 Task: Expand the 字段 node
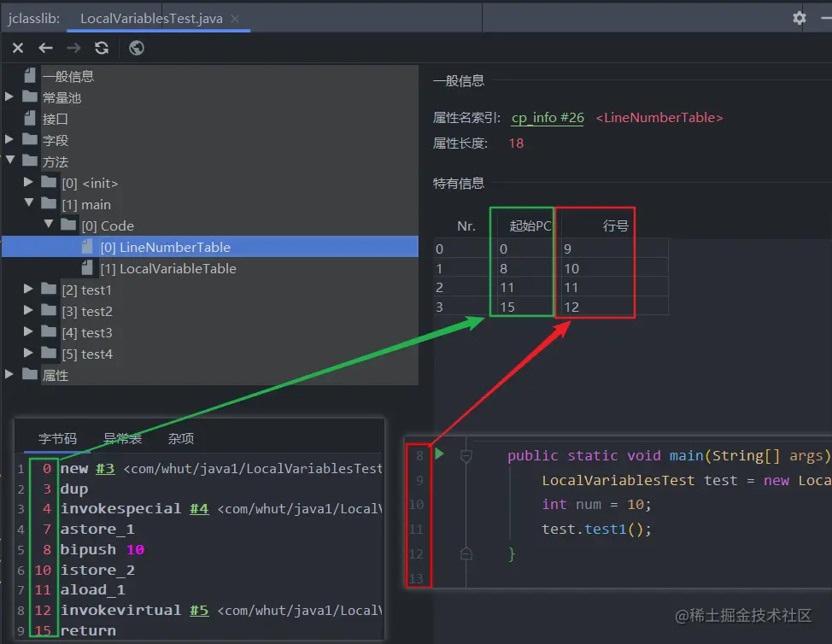click(x=9, y=139)
